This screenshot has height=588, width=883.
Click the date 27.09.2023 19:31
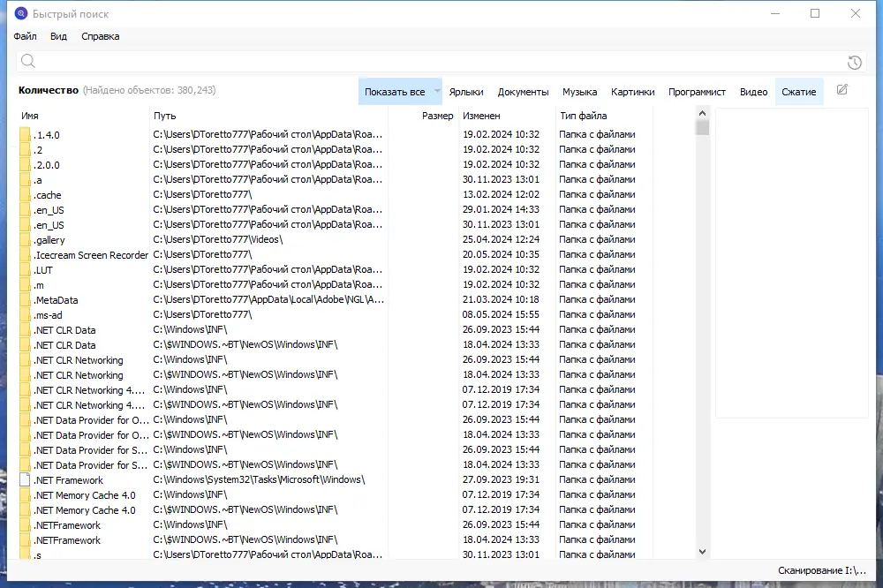pyautogui.click(x=501, y=480)
